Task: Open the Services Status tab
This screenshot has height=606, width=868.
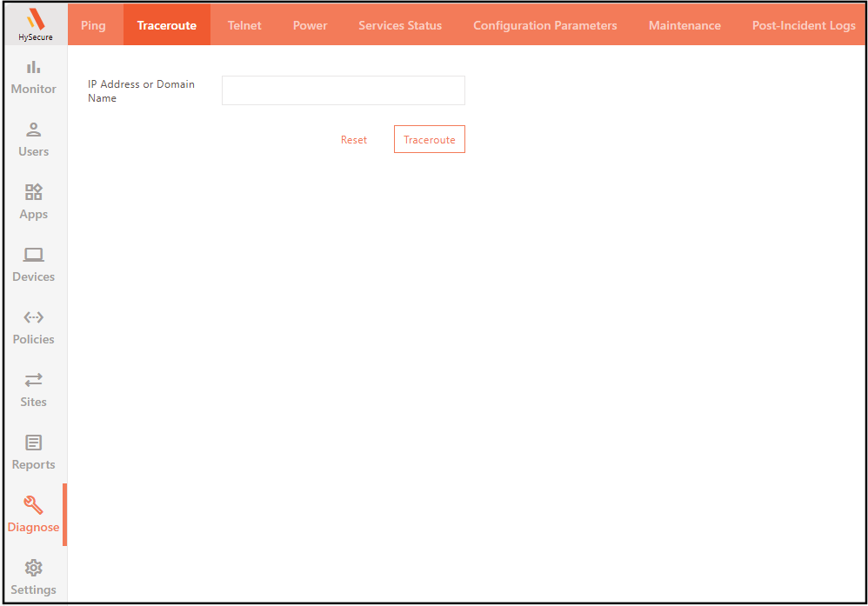Action: click(x=400, y=25)
